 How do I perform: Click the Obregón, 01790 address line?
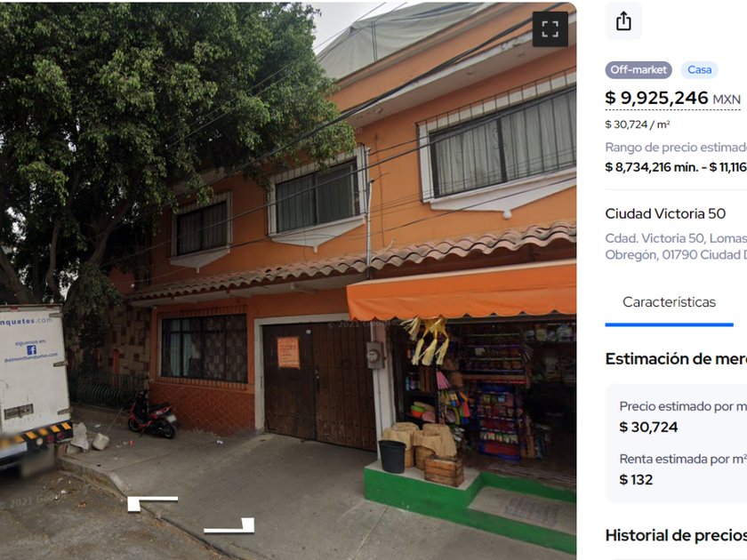coord(676,255)
